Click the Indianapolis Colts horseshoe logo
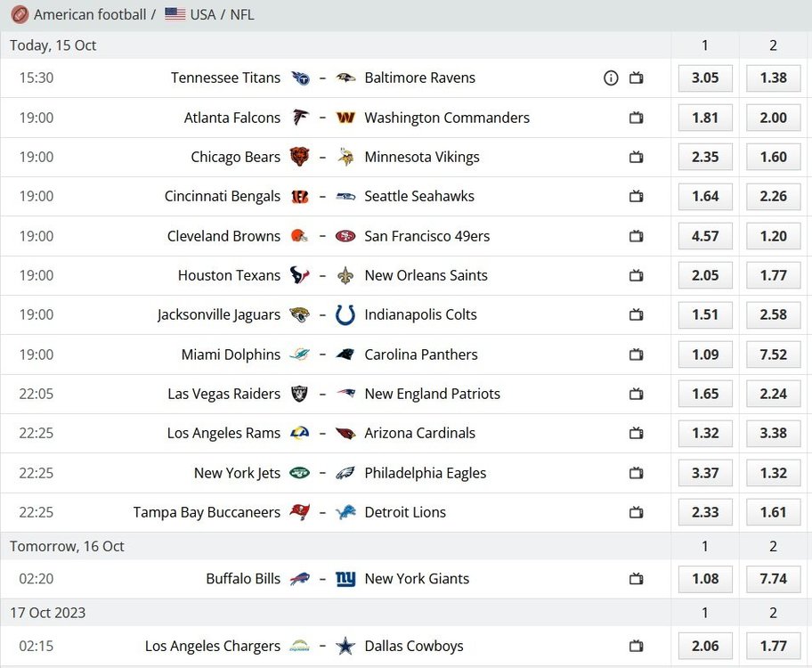812x668 pixels. click(345, 314)
